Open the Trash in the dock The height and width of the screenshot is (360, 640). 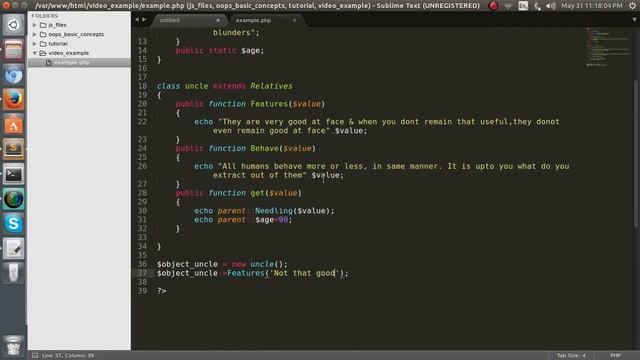[13, 345]
